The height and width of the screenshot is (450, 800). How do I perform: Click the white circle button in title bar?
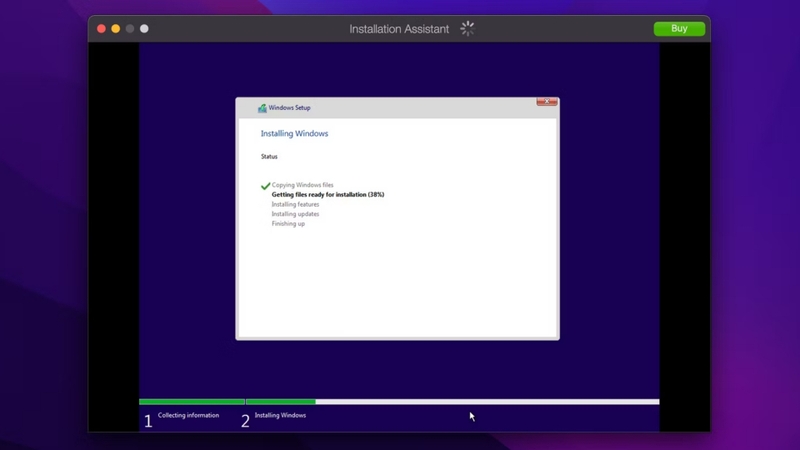[x=144, y=29]
